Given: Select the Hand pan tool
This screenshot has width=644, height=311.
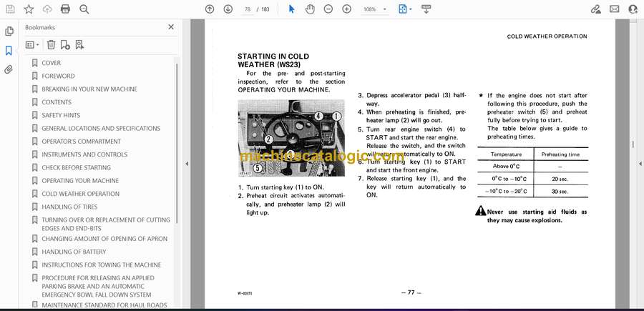Looking at the screenshot, I should [x=310, y=9].
